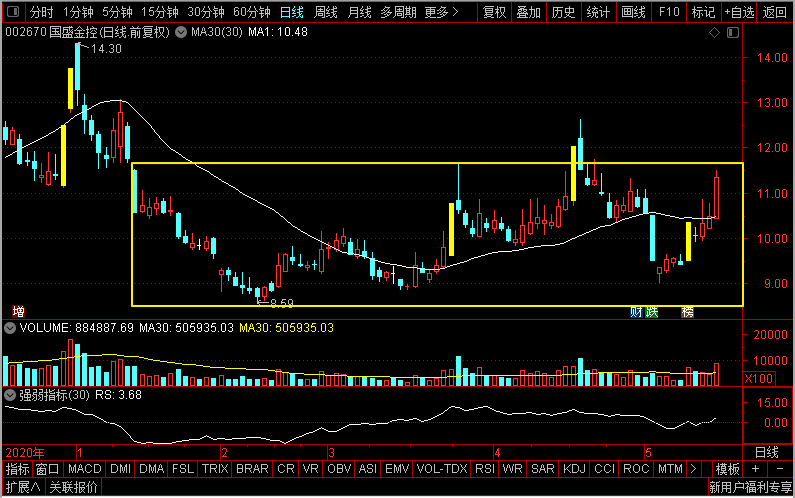The width and height of the screenshot is (795, 498).
Task: Open the 强弱指标 indicator dropdown arrow
Action: tap(10, 395)
